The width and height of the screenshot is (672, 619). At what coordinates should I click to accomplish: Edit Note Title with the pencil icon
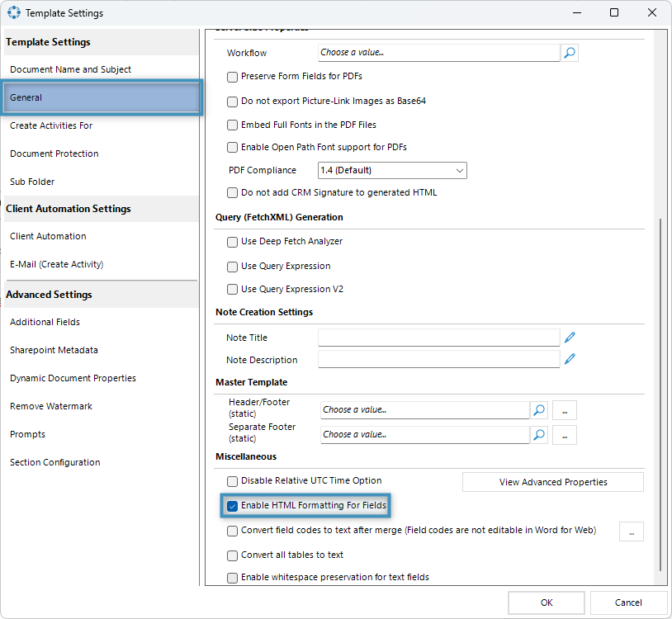(x=570, y=338)
